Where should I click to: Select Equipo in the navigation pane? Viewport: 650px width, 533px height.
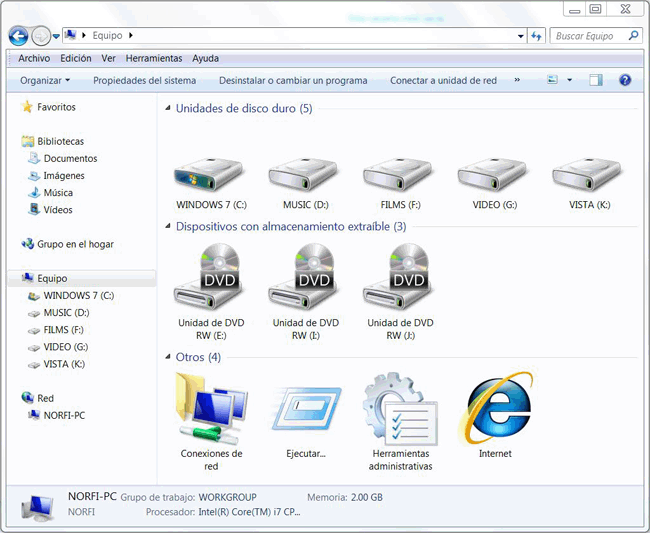[52, 279]
